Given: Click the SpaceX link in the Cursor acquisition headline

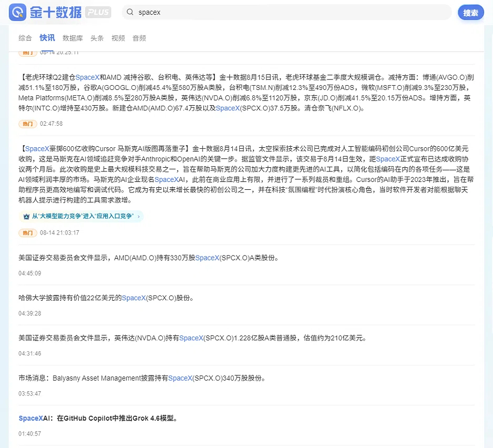Looking at the screenshot, I should pos(37,149).
